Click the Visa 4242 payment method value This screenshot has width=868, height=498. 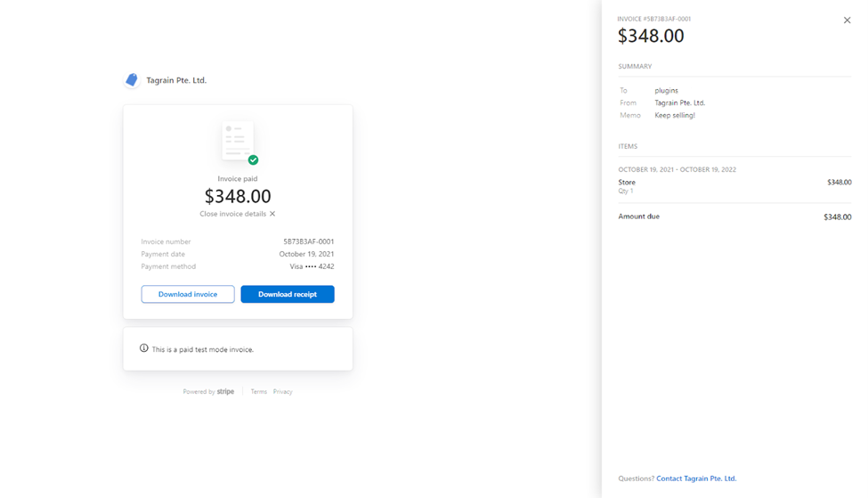[x=312, y=266]
